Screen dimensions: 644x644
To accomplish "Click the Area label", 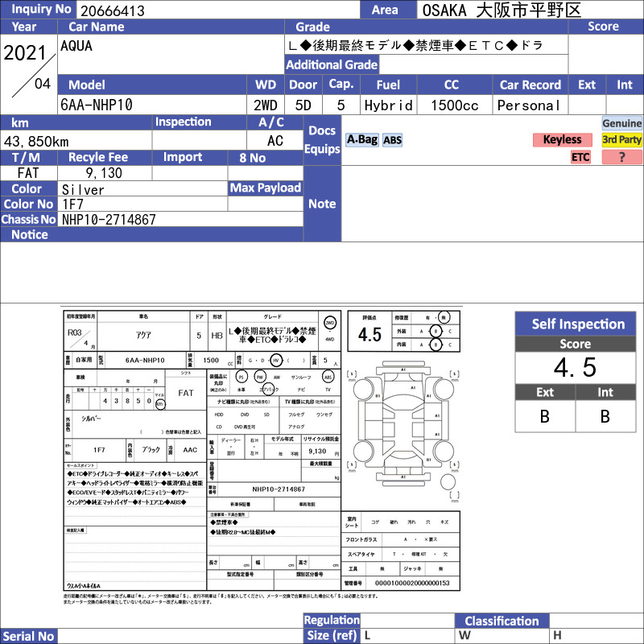I will (389, 10).
